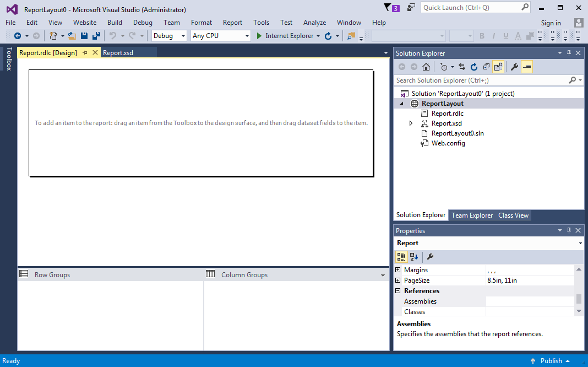
Task: Click the Pending Changes Filter clock icon
Action: (444, 67)
